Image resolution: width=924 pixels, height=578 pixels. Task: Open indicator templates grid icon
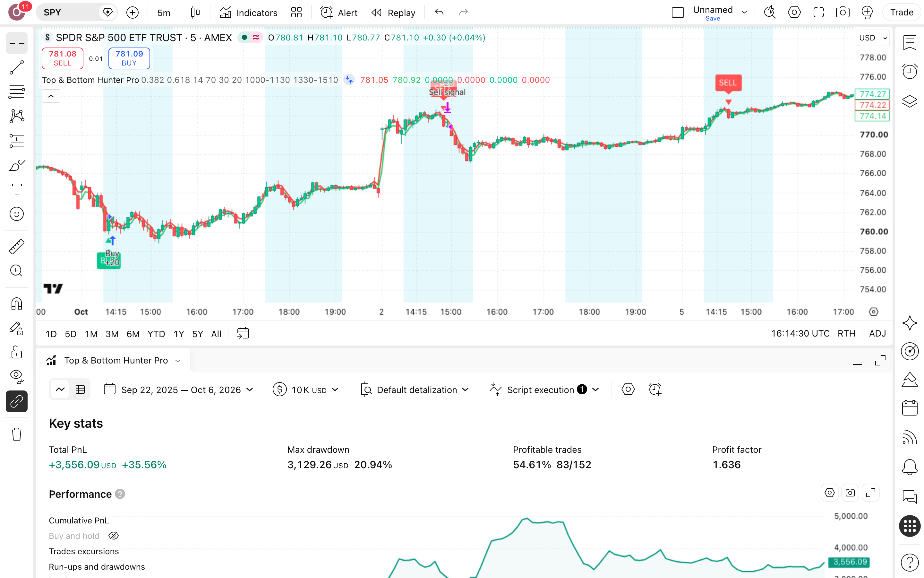click(x=296, y=13)
